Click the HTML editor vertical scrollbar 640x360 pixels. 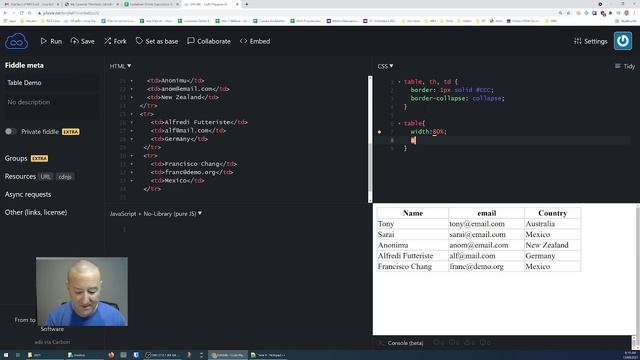(x=370, y=139)
